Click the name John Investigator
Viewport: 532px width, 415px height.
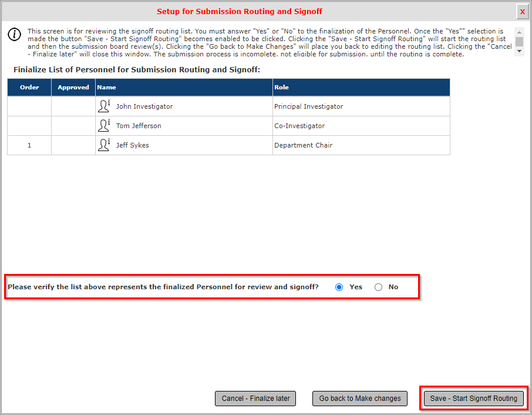[x=144, y=106]
